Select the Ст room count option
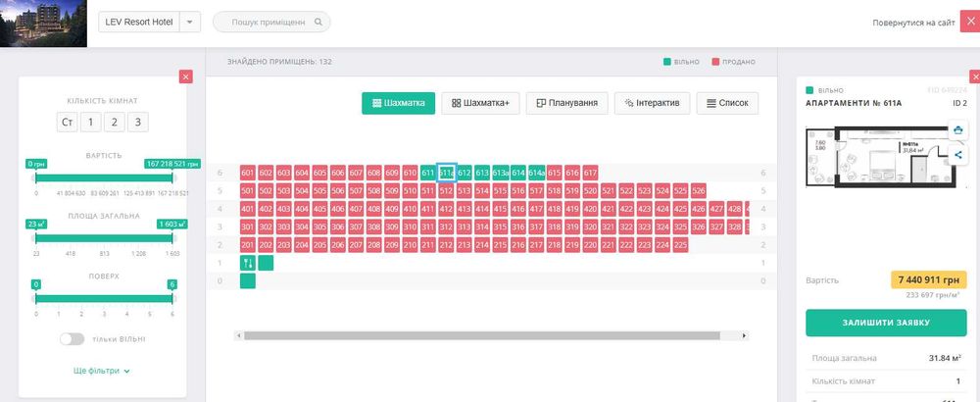Image resolution: width=980 pixels, height=402 pixels. point(67,122)
